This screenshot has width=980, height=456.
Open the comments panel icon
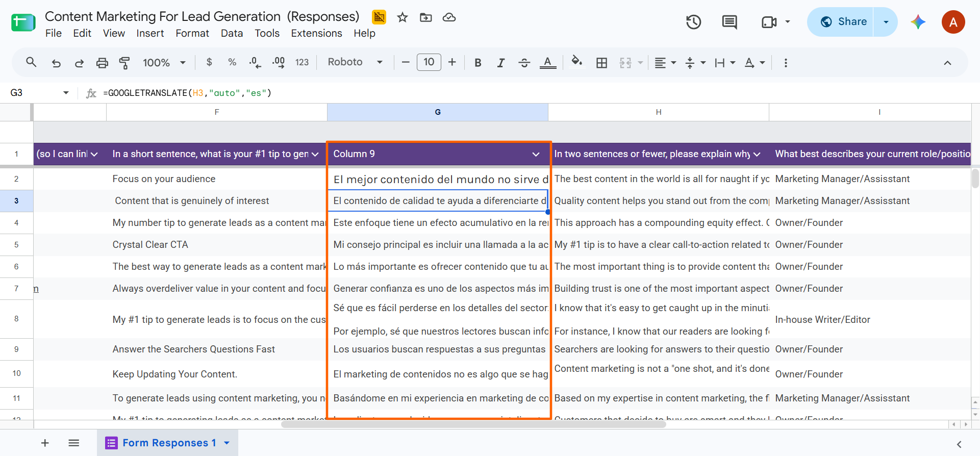[730, 22]
